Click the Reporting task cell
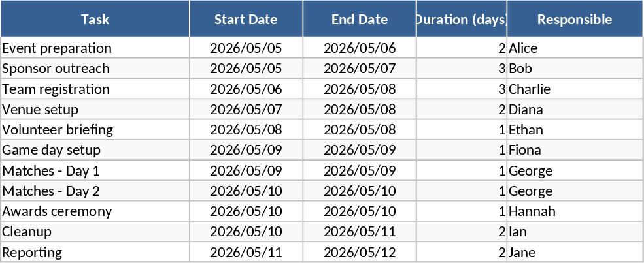 33,253
